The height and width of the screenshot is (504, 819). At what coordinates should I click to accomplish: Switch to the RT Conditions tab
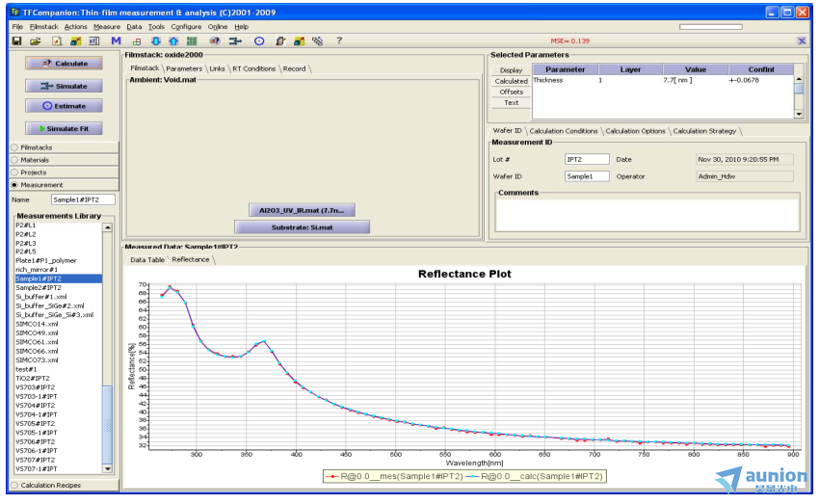[253, 69]
